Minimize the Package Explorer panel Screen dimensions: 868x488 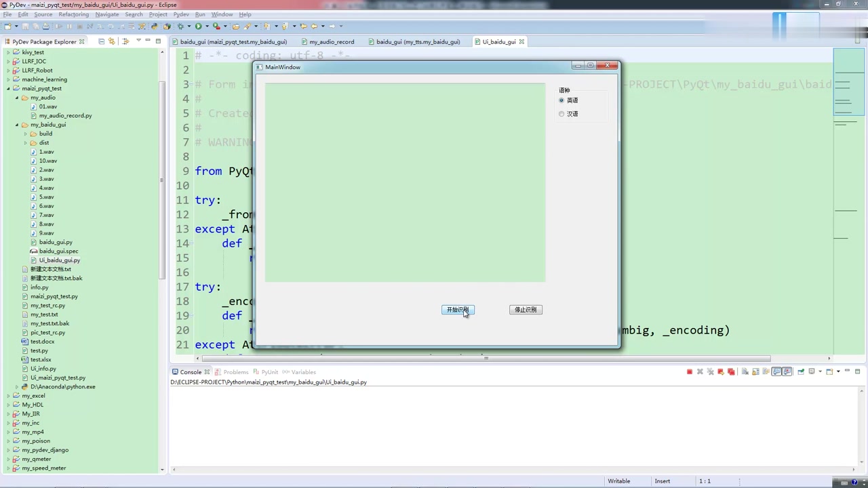click(x=148, y=41)
